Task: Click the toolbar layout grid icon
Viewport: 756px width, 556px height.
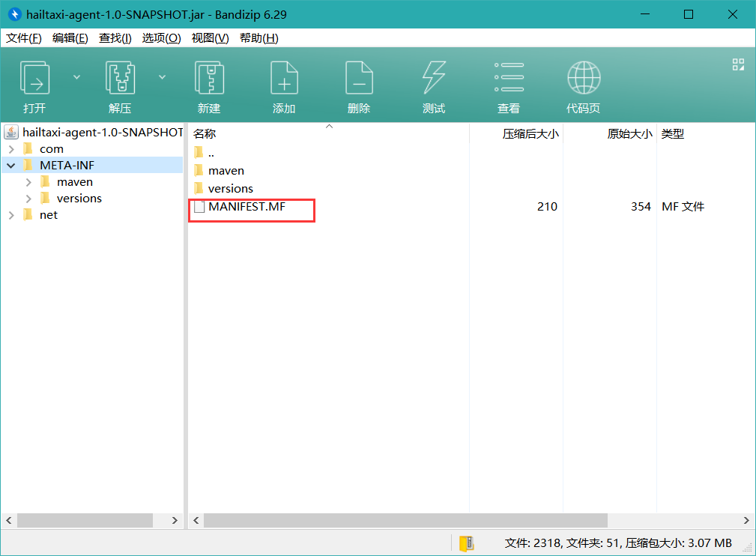Action: [738, 64]
